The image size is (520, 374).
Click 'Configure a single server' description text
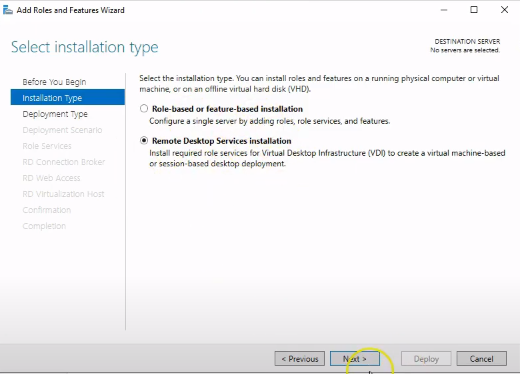[269, 121]
